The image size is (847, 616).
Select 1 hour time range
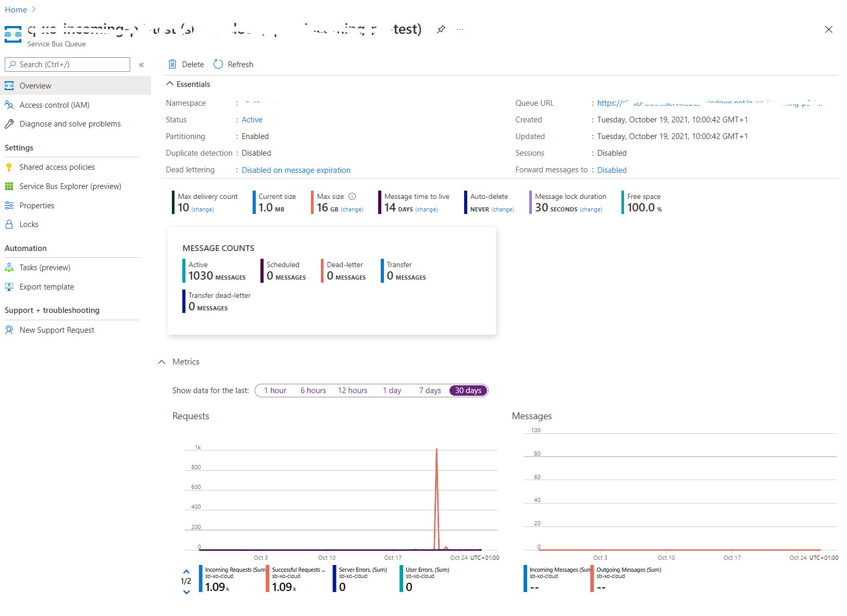point(275,391)
